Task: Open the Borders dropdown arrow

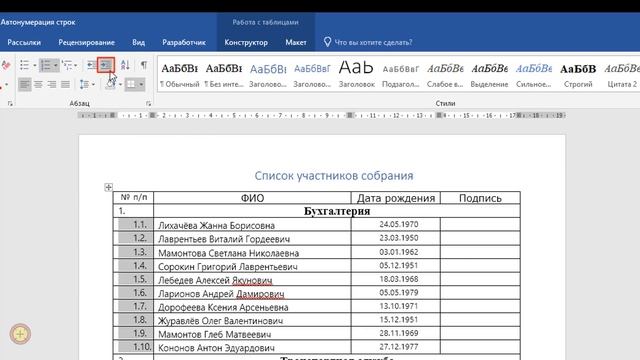Action: [141, 84]
